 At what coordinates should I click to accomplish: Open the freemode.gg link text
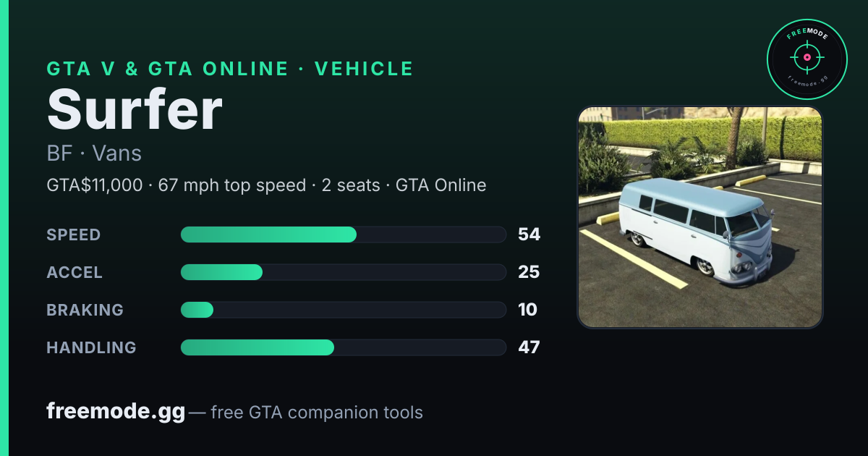(x=116, y=412)
